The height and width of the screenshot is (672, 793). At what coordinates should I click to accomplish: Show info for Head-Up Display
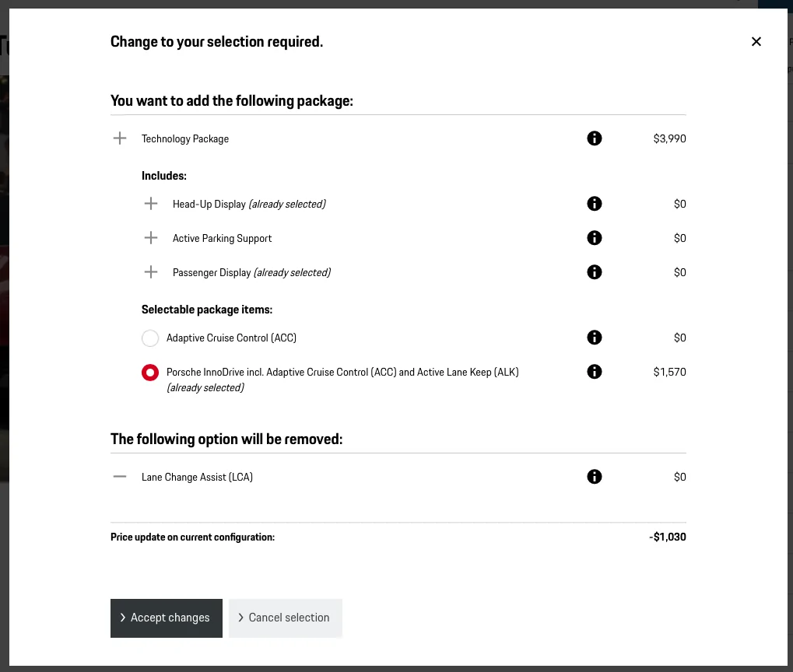click(x=595, y=203)
